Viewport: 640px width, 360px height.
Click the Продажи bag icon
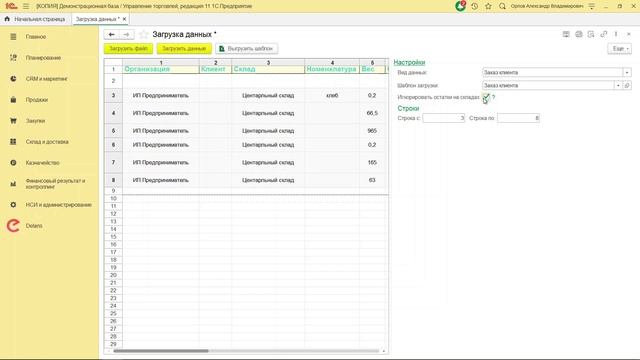tap(13, 100)
